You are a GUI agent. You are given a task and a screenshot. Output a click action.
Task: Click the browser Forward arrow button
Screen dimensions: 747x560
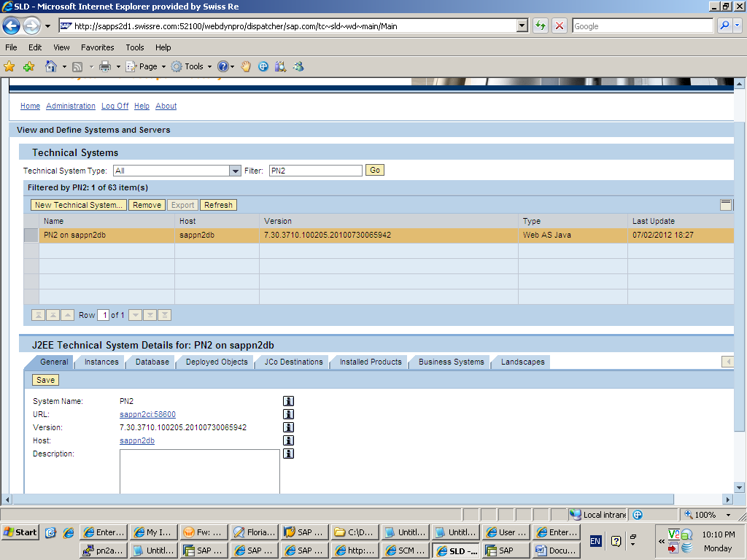[x=32, y=26]
